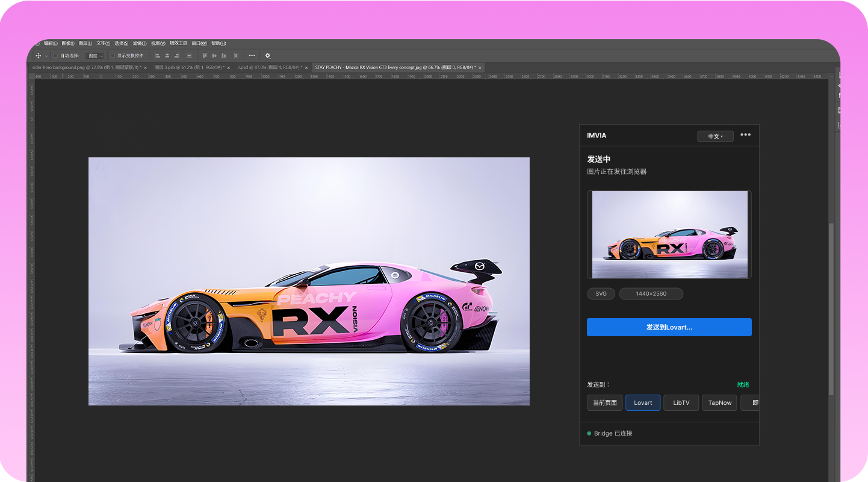Select the Move tool icon in options bar

tap(39, 55)
